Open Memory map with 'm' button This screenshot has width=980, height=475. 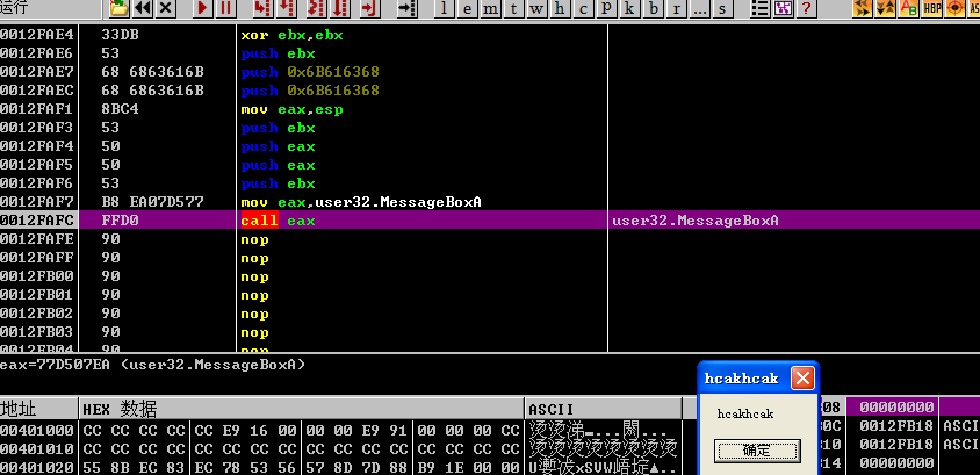click(491, 8)
